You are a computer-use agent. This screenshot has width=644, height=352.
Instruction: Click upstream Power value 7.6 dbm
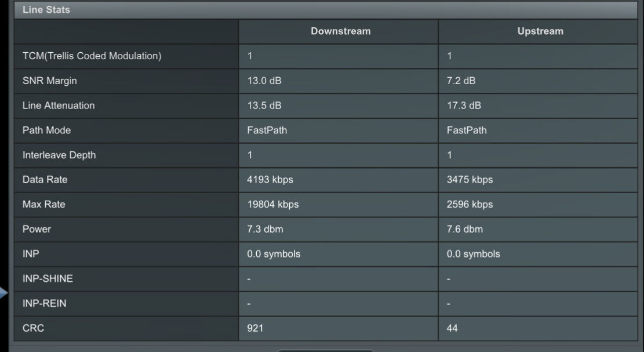464,229
